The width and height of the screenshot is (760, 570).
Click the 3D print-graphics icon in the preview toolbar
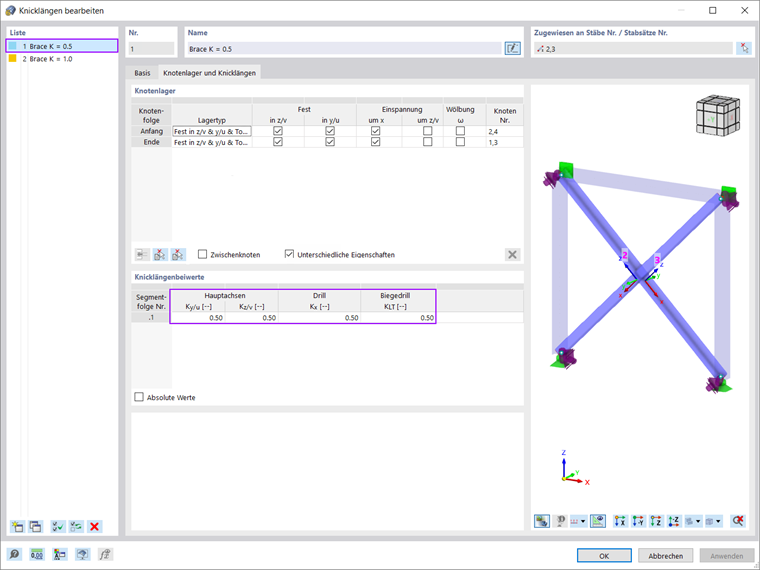coord(560,521)
